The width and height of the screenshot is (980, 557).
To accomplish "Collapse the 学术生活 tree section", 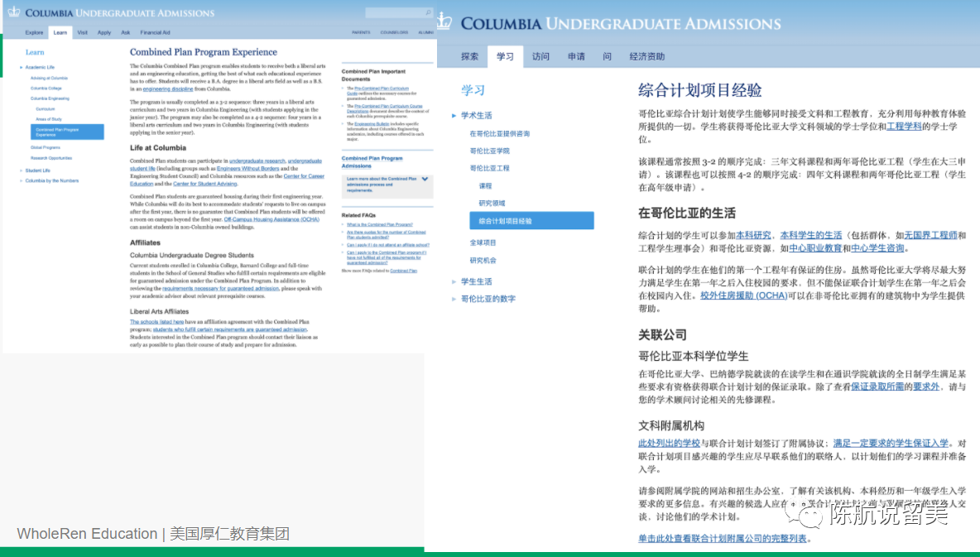I will pos(454,115).
